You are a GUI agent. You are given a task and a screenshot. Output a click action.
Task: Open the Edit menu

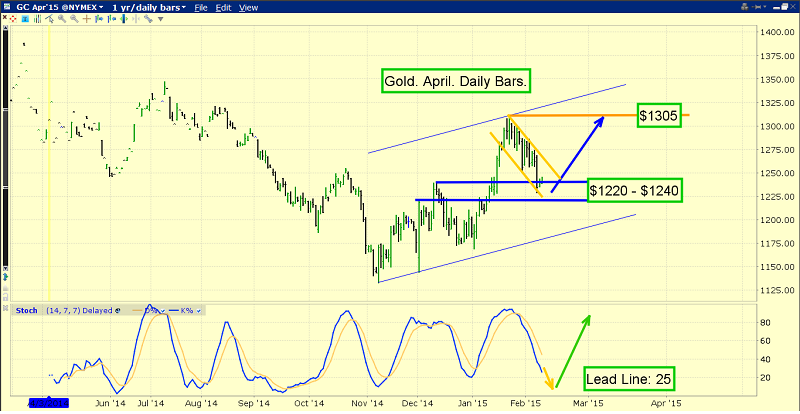223,8
